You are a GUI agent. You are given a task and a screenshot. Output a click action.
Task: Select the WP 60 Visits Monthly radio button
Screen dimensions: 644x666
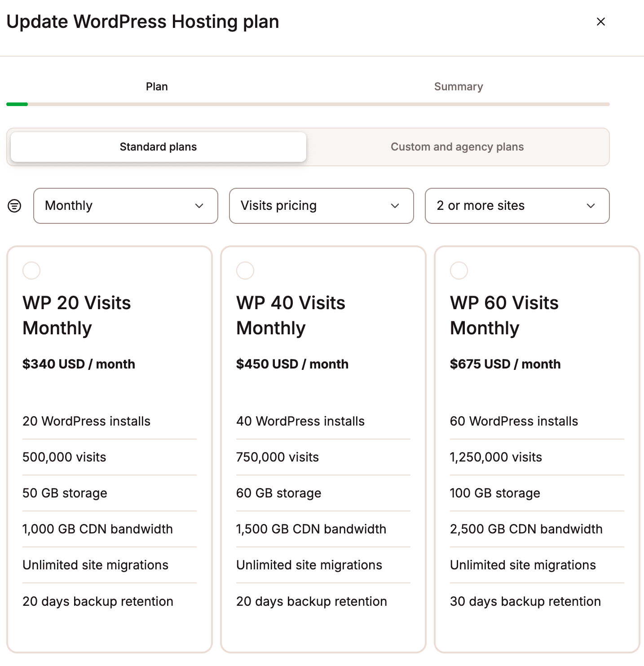(x=459, y=271)
